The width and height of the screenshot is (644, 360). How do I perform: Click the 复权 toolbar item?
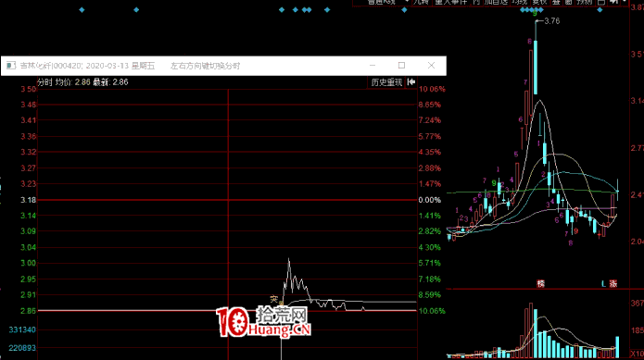[x=539, y=2]
